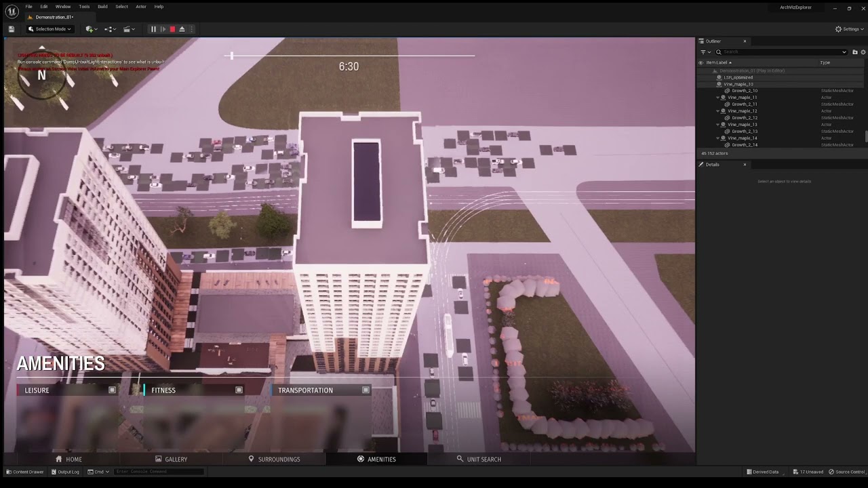Collapse the Vine_maple_13 tree node
This screenshot has width=868, height=488.
pos(718,125)
